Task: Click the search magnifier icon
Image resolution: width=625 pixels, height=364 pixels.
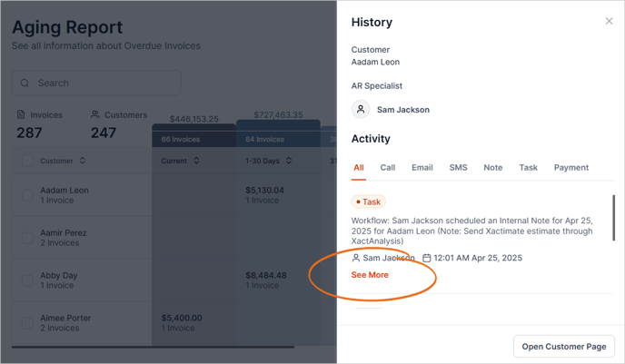Action: (x=25, y=84)
